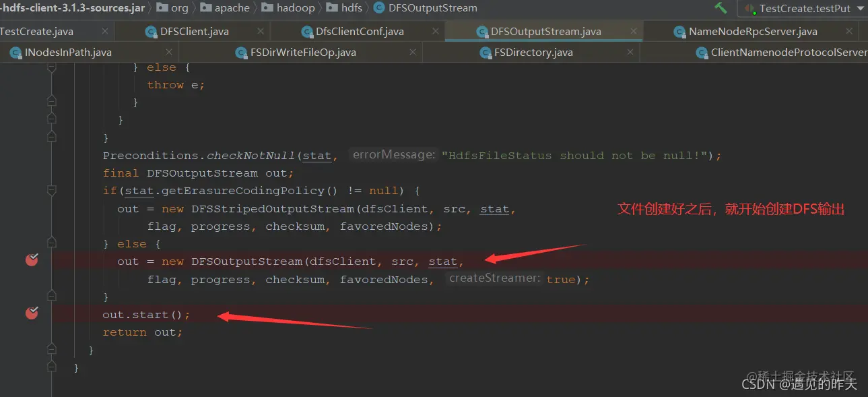The width and height of the screenshot is (868, 397).
Task: Click the fold marker beside brace after 'throw e;'
Action: [x=51, y=101]
